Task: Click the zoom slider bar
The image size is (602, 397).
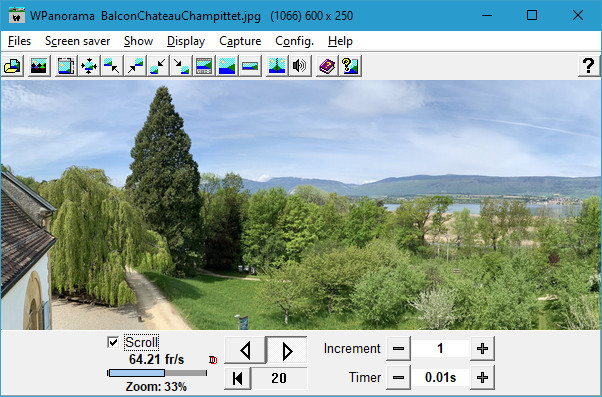Action: click(x=157, y=373)
